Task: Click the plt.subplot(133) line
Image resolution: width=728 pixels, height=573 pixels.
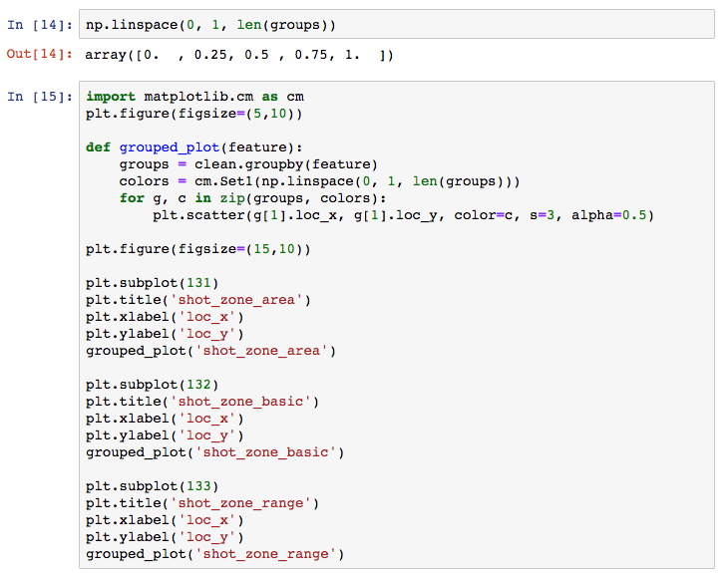Action: [x=152, y=486]
